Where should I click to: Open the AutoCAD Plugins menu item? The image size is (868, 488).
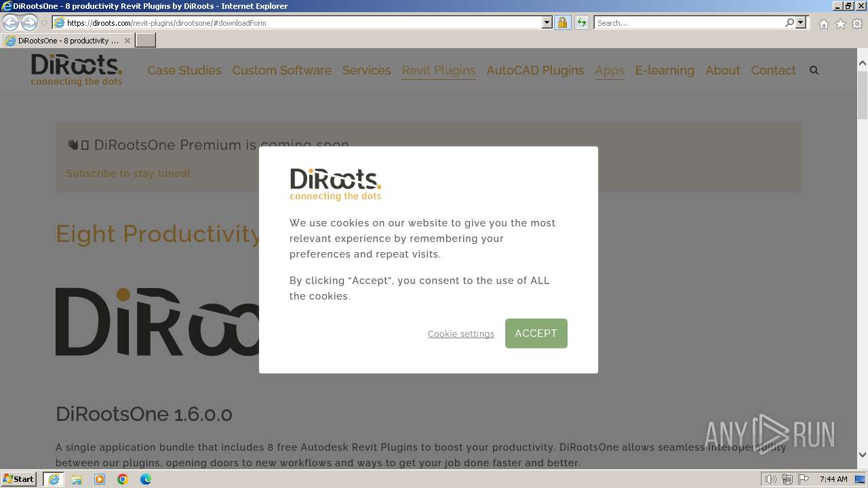535,70
